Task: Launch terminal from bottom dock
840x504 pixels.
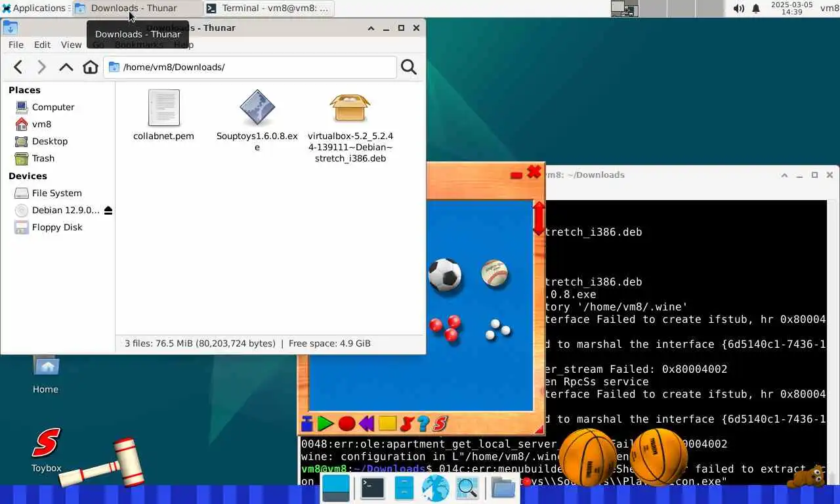Action: [x=373, y=488]
